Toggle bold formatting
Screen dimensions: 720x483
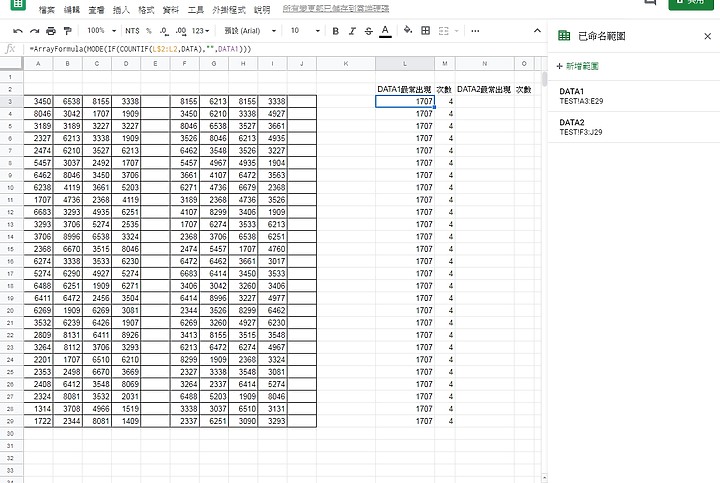(335, 31)
